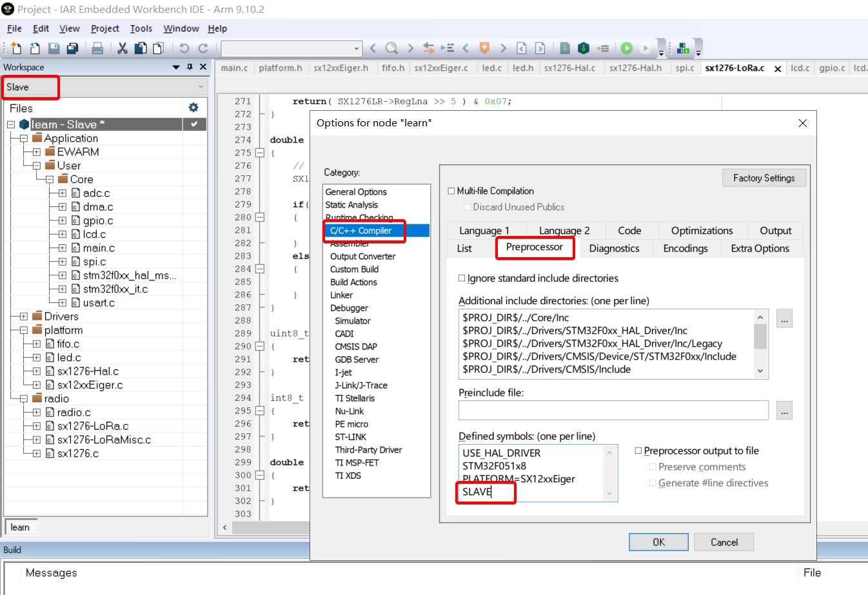Click the Preinclude file input field
This screenshot has width=868, height=595.
613,411
